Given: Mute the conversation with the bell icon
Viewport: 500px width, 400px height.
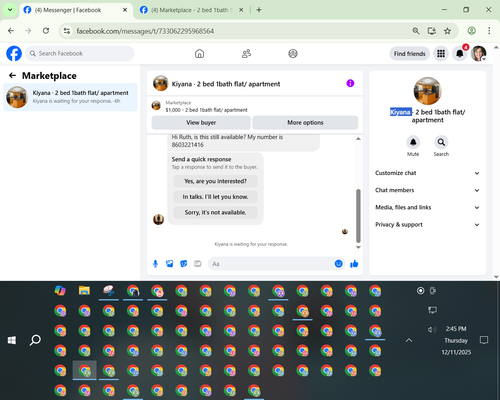Looking at the screenshot, I should click(x=413, y=142).
